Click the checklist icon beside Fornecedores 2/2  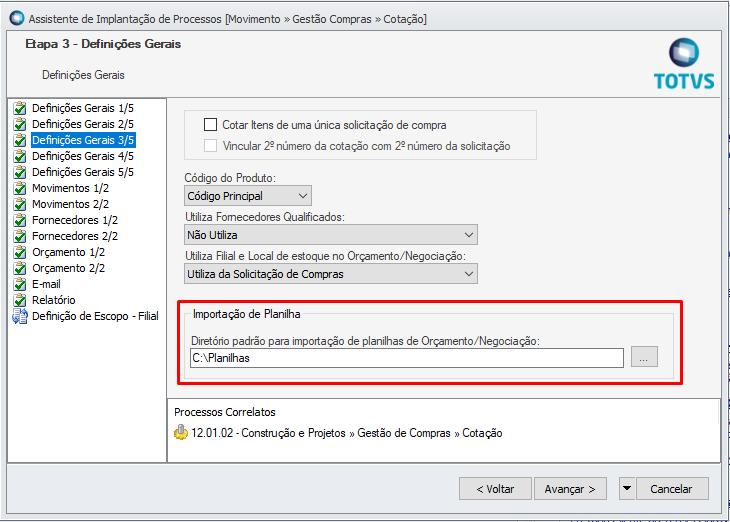pyautogui.click(x=20, y=236)
